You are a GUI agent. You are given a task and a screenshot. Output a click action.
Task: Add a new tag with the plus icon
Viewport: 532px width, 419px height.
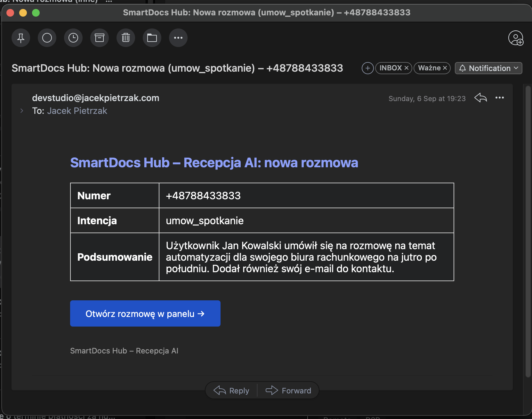coord(368,68)
